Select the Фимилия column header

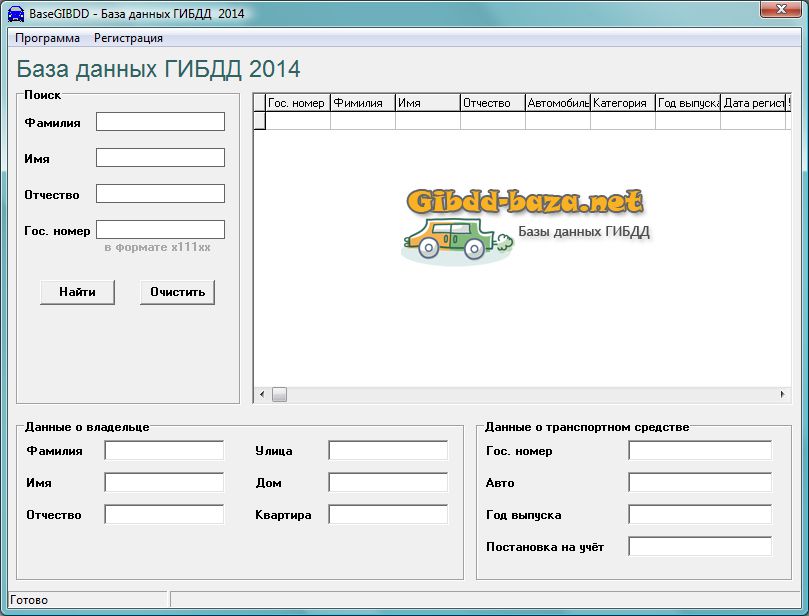click(363, 103)
